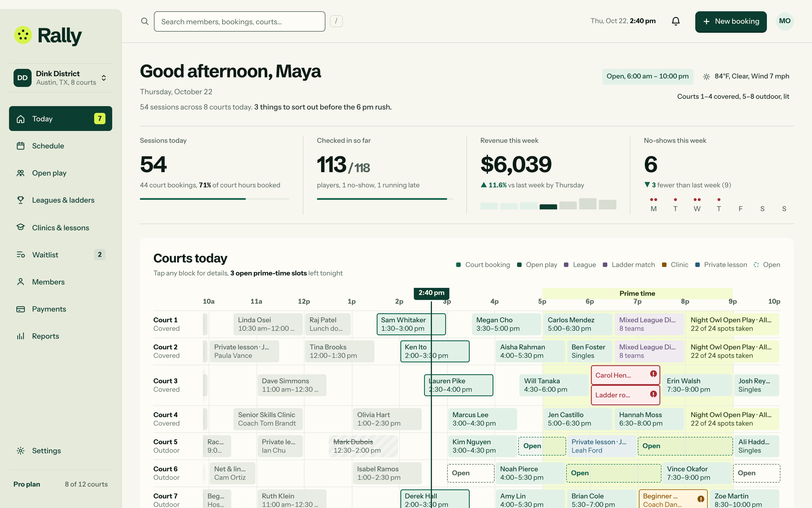
Task: Open Sam Whitaker 1:30–3:00 pm booking
Action: 411,324
